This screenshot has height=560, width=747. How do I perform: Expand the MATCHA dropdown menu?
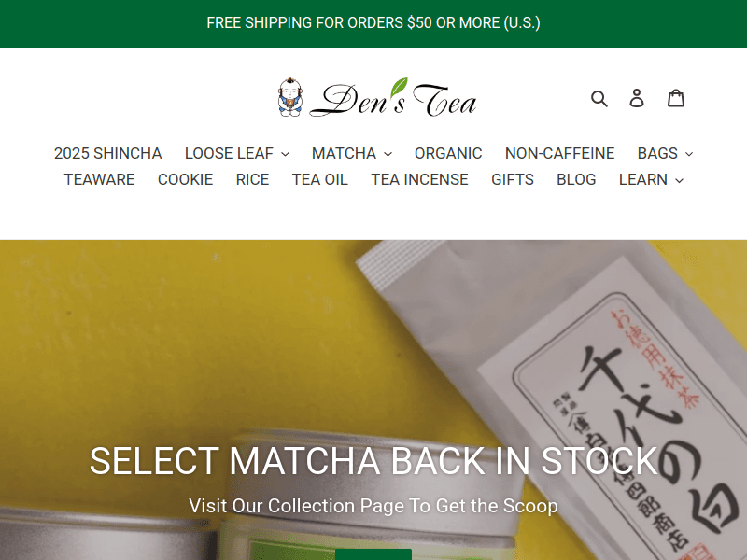352,153
